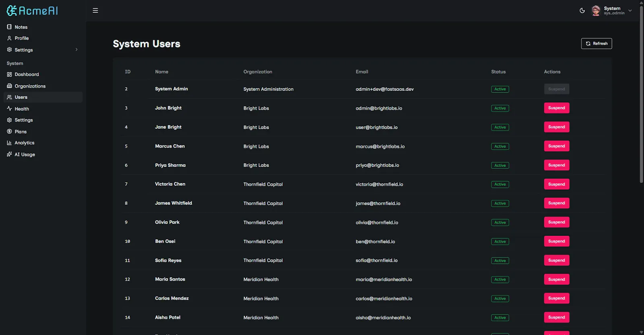Click the email carlos@meridianhealth.io
The image size is (644, 335).
tap(384, 298)
